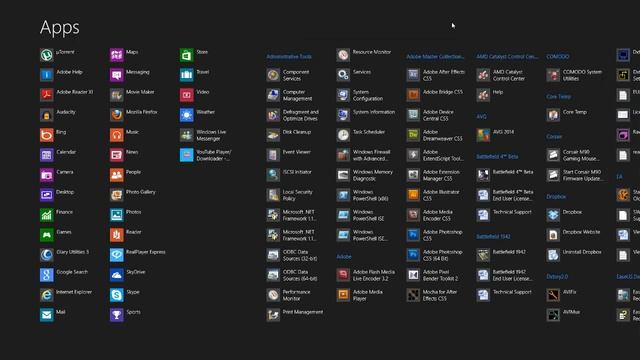Click 'Adobe Flash Media Live Encoder 3.2' label
Image resolution: width=640 pixels, height=360 pixels.
click(374, 275)
